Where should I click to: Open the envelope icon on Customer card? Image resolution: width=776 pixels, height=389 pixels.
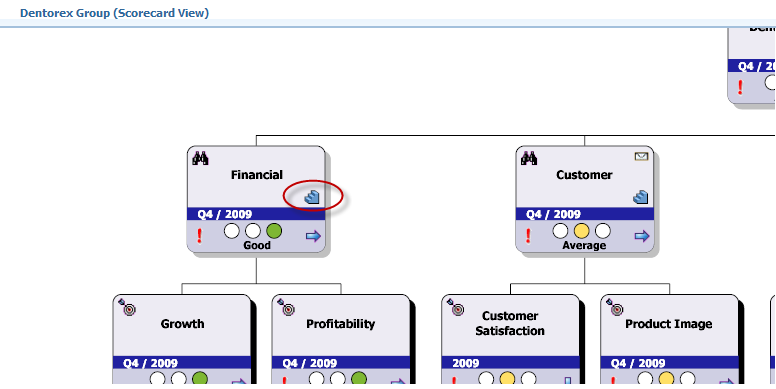641,156
